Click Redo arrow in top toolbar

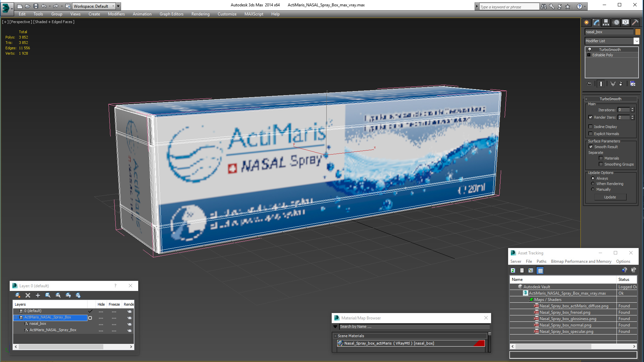(56, 6)
